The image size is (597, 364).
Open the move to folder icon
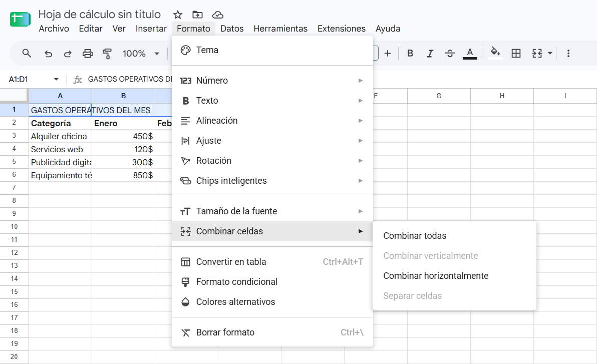coord(197,15)
